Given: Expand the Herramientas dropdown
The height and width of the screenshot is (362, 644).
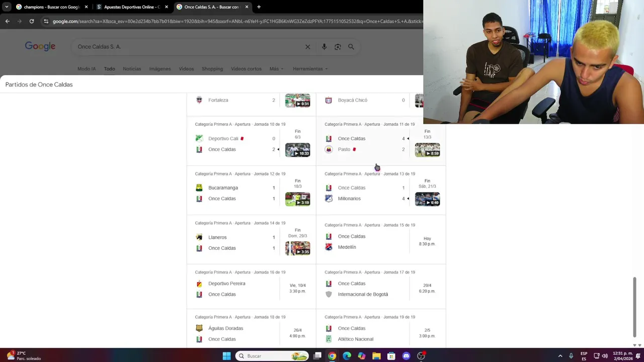Looking at the screenshot, I should click(x=310, y=69).
